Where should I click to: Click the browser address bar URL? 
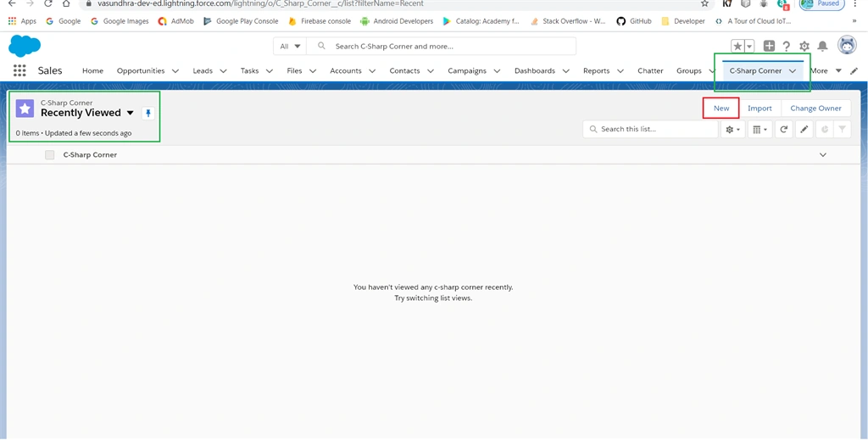261,3
